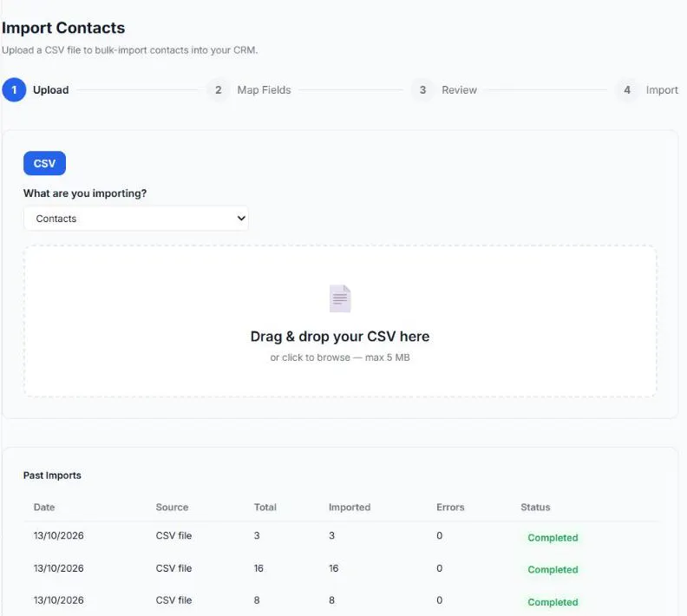Viewport: 687px width, 616px height.
Task: Go to step 1 Upload circle
Action: coord(14,90)
